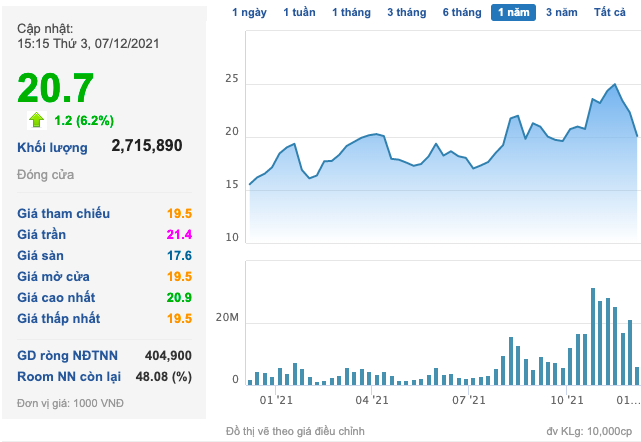Switch chart to 1 tuần range
This screenshot has width=641, height=442.
[299, 12]
